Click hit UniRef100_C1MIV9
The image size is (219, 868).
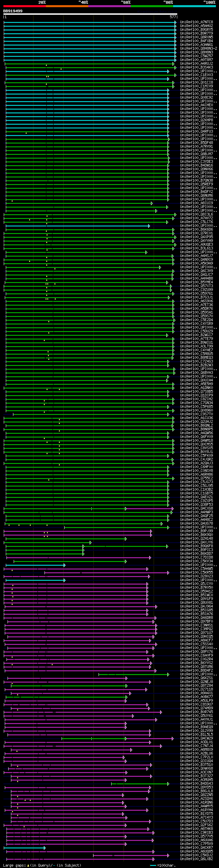(x=196, y=86)
